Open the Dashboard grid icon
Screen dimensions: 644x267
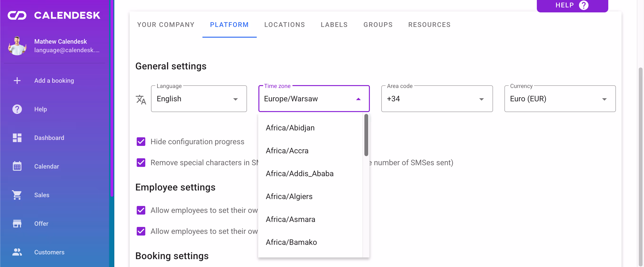click(x=17, y=138)
